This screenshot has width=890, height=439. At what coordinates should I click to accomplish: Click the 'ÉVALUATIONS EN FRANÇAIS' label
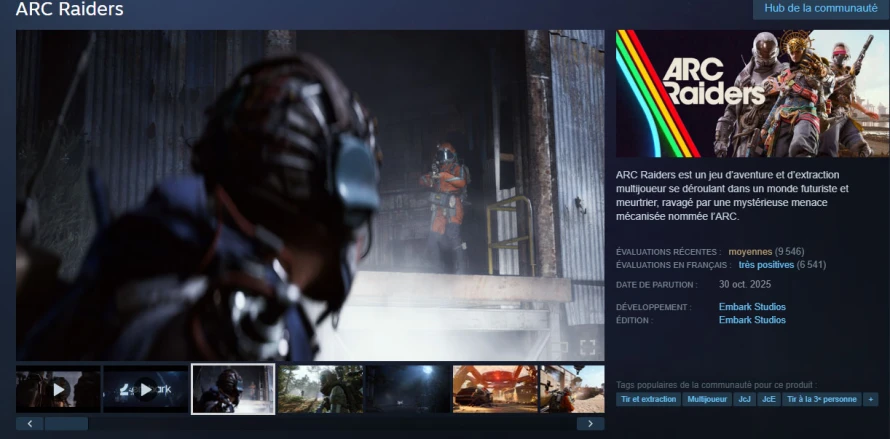pos(674,265)
